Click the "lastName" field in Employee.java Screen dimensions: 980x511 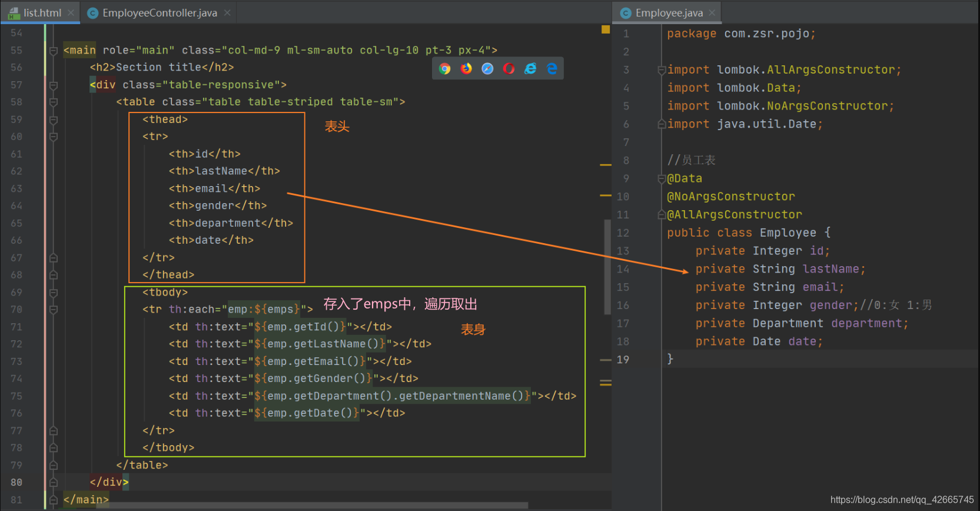tap(830, 269)
